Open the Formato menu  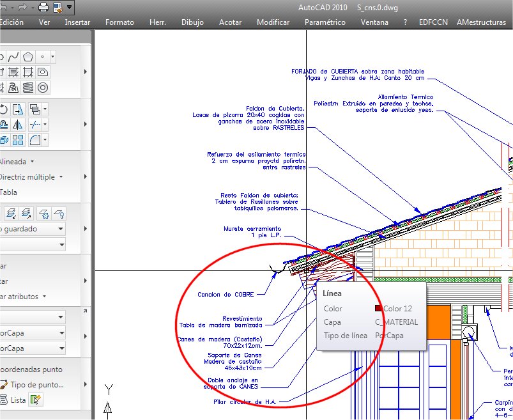coord(119,22)
